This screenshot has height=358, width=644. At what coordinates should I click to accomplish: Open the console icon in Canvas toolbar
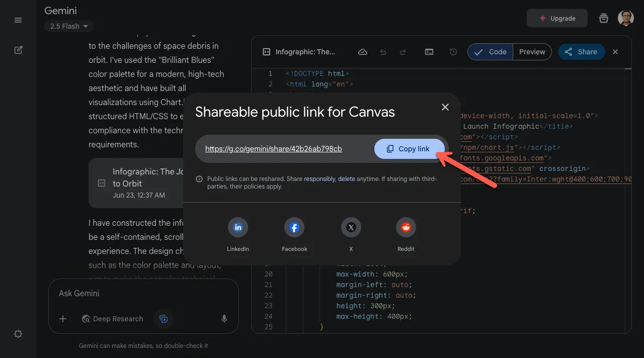click(429, 52)
